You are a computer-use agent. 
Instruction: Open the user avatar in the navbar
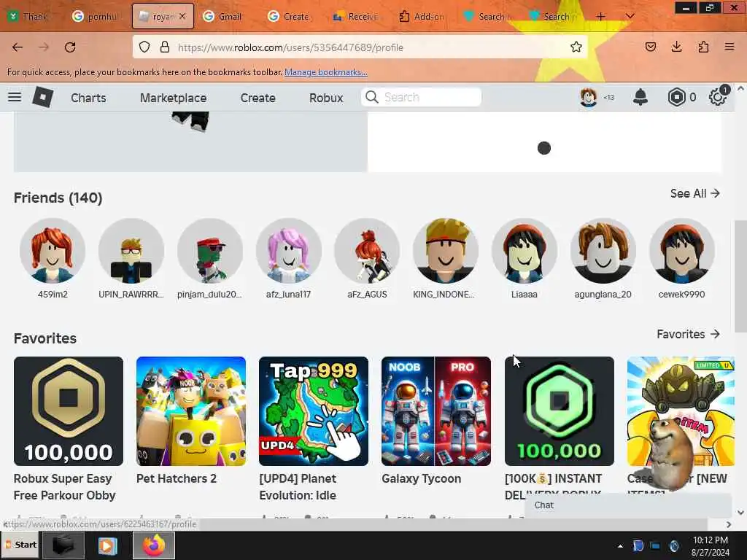click(589, 97)
